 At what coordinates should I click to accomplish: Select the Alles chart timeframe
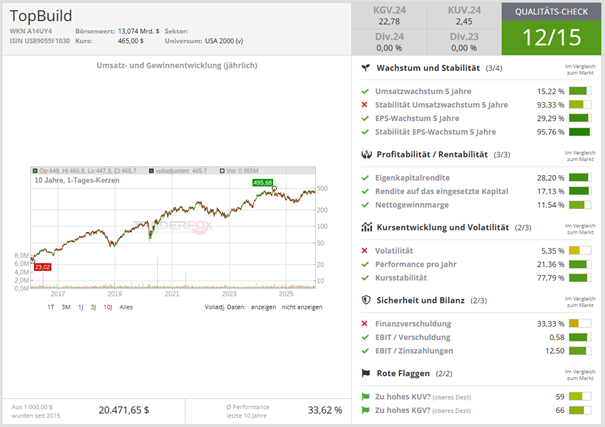tap(126, 307)
